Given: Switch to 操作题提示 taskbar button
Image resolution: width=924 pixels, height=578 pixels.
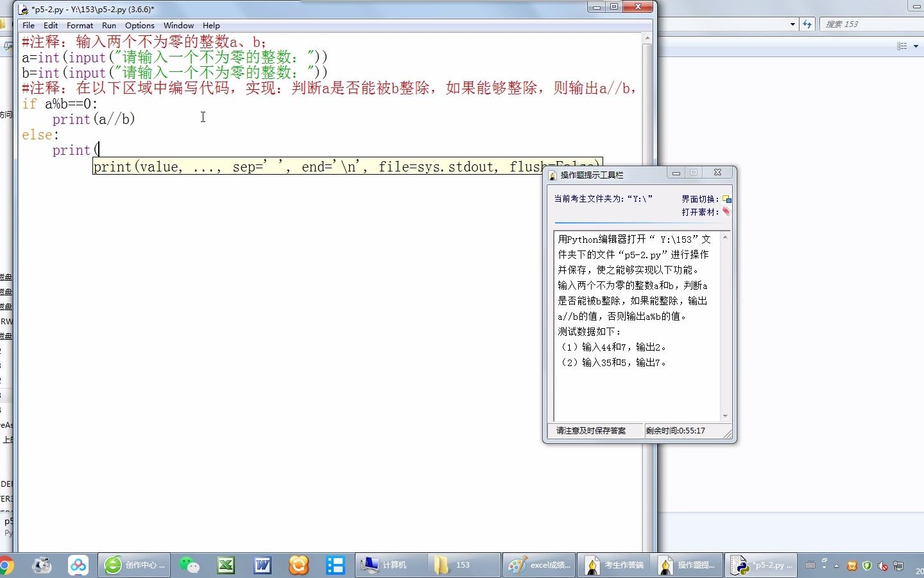Looking at the screenshot, I should [687, 565].
